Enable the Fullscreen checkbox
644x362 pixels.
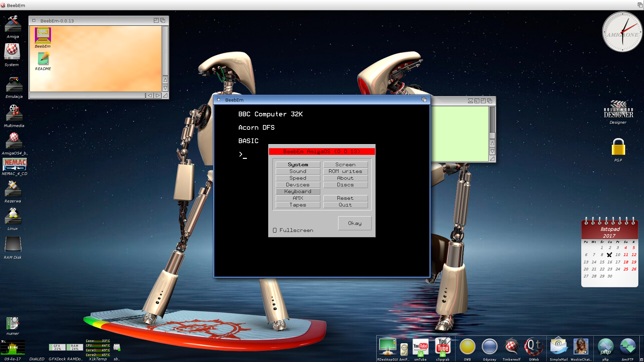(275, 230)
